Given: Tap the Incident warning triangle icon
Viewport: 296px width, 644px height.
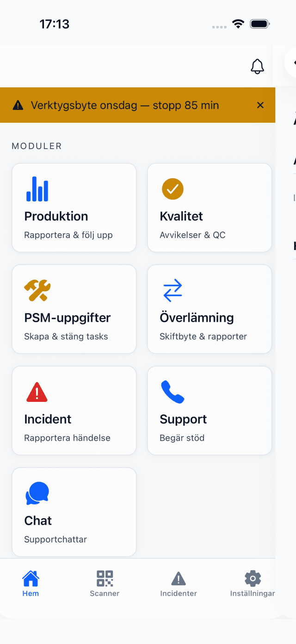Looking at the screenshot, I should tap(37, 392).
